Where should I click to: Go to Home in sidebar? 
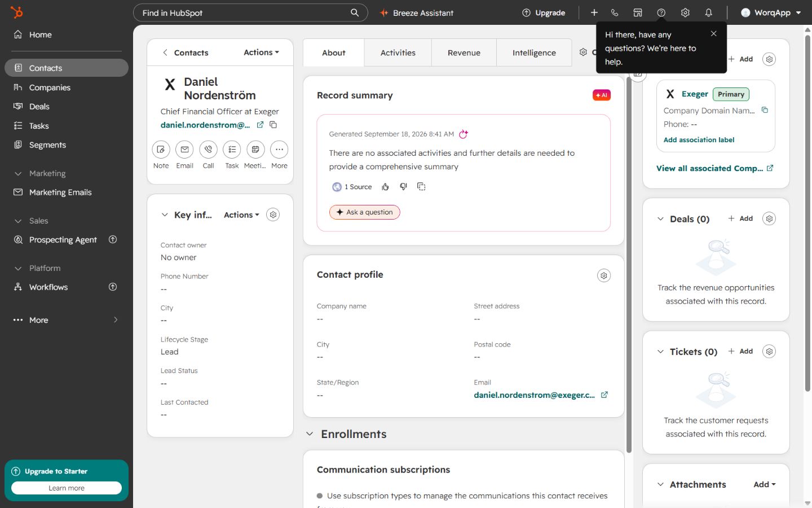67,34
